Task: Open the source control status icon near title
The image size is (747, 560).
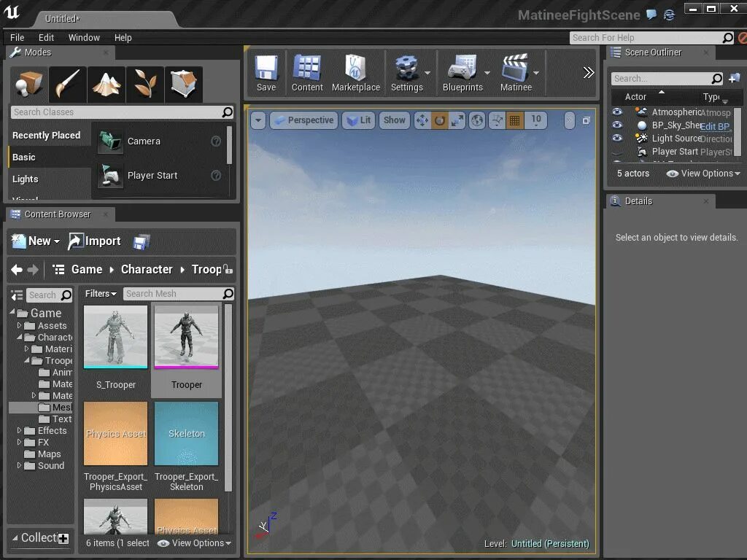Action: [x=670, y=15]
